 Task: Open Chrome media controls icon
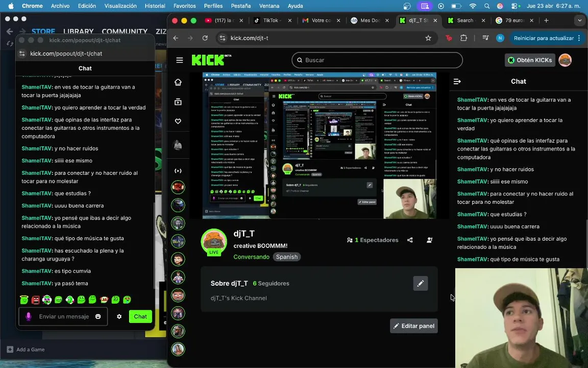[485, 38]
